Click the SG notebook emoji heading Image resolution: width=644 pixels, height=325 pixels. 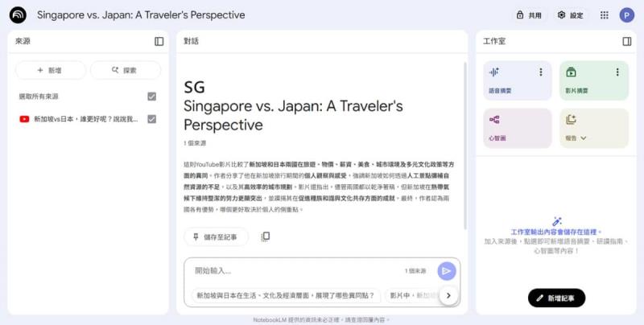tap(194, 87)
